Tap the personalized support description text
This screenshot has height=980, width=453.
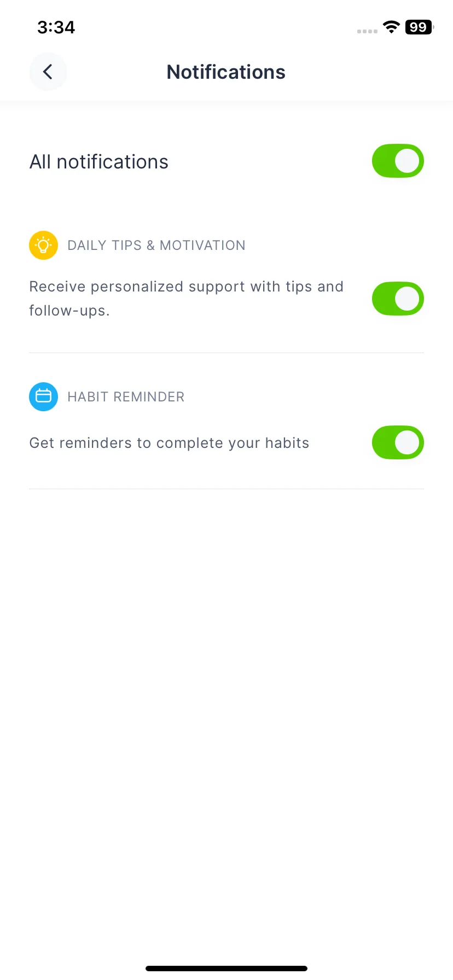click(187, 299)
